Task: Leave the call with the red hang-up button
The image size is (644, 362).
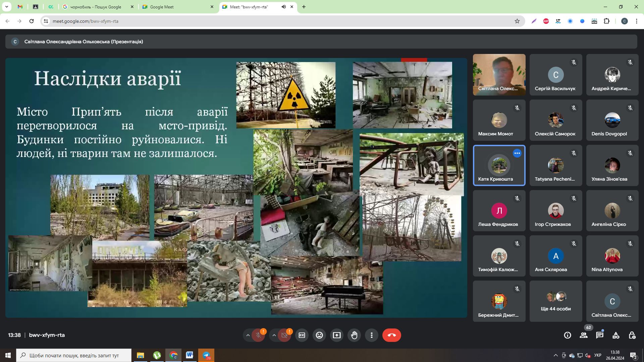Action: click(x=392, y=335)
